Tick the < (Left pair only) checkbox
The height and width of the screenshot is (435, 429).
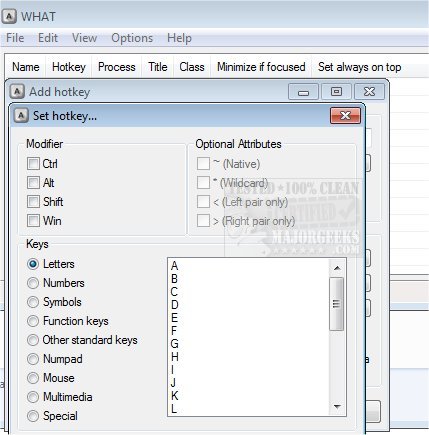pos(203,202)
